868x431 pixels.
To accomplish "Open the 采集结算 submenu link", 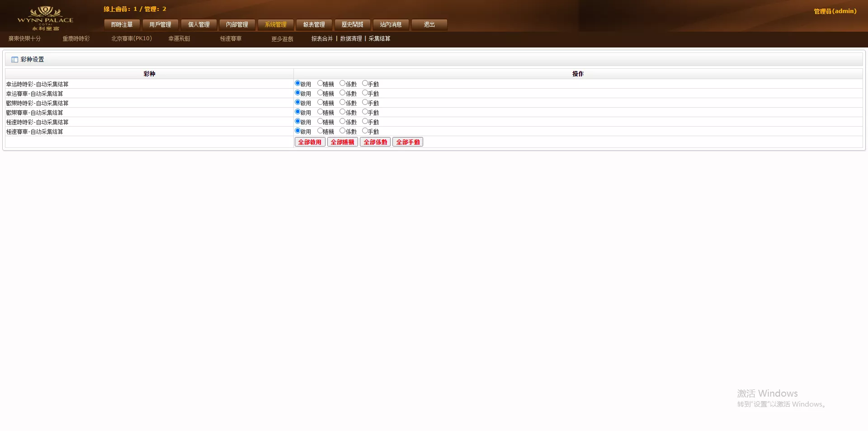I will (379, 39).
